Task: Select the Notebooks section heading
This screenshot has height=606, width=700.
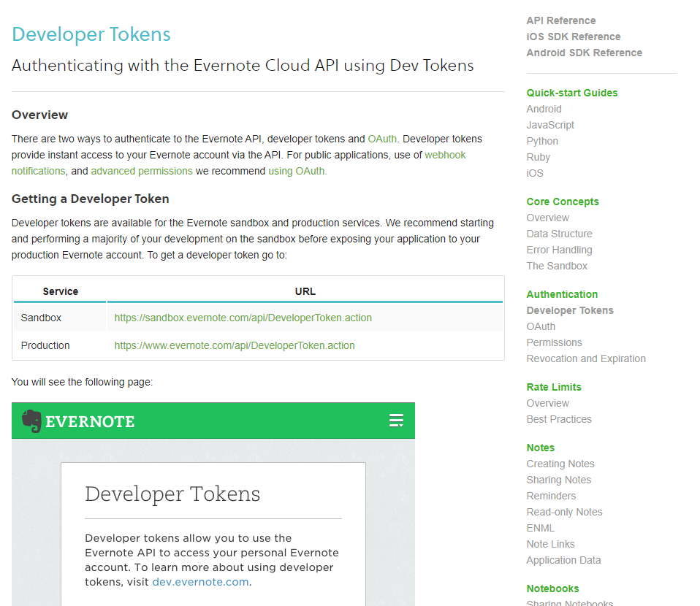Action: click(552, 589)
